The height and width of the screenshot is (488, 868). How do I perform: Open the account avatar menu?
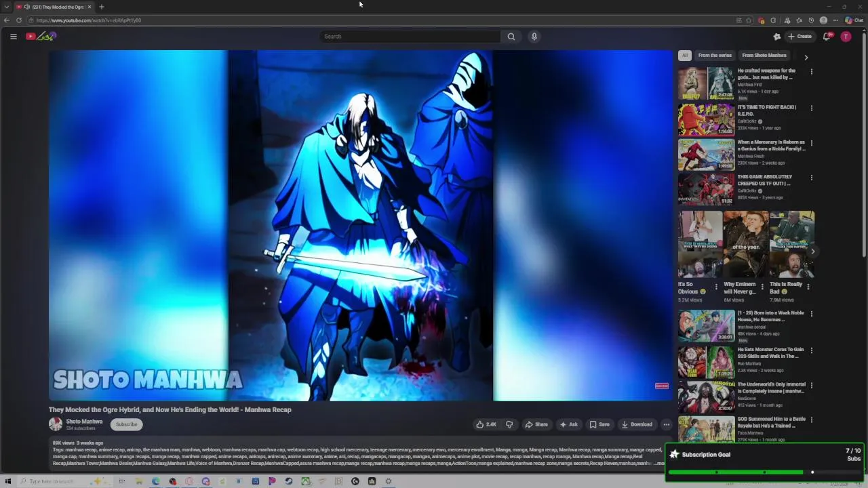coord(846,37)
